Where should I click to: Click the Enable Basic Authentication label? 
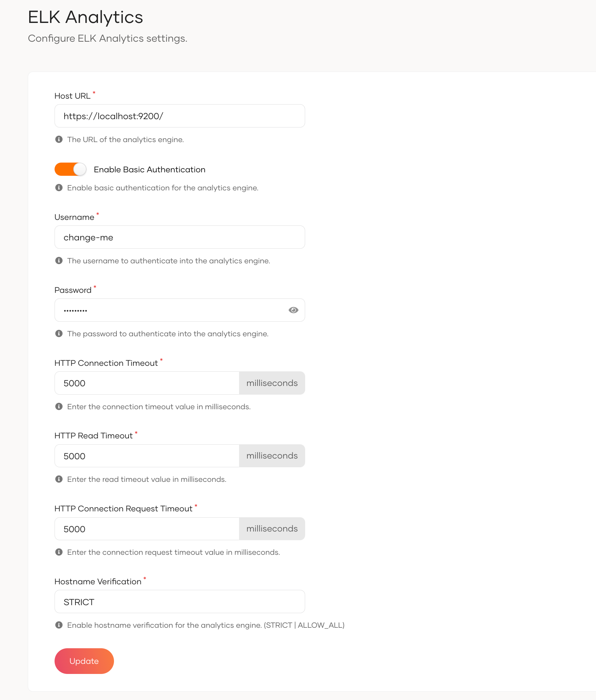pyautogui.click(x=149, y=170)
